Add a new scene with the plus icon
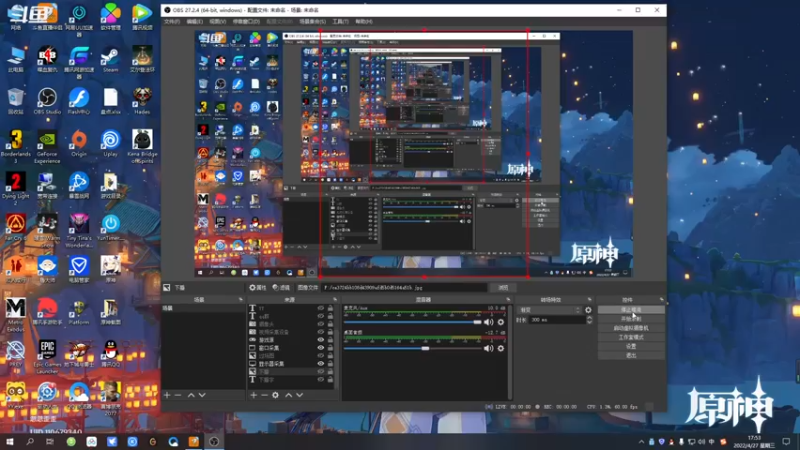Viewport: 800px width, 450px height. pyautogui.click(x=167, y=395)
